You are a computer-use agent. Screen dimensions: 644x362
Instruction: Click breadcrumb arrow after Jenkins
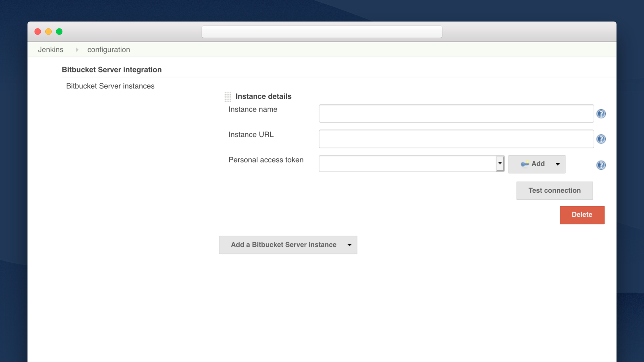tap(77, 50)
